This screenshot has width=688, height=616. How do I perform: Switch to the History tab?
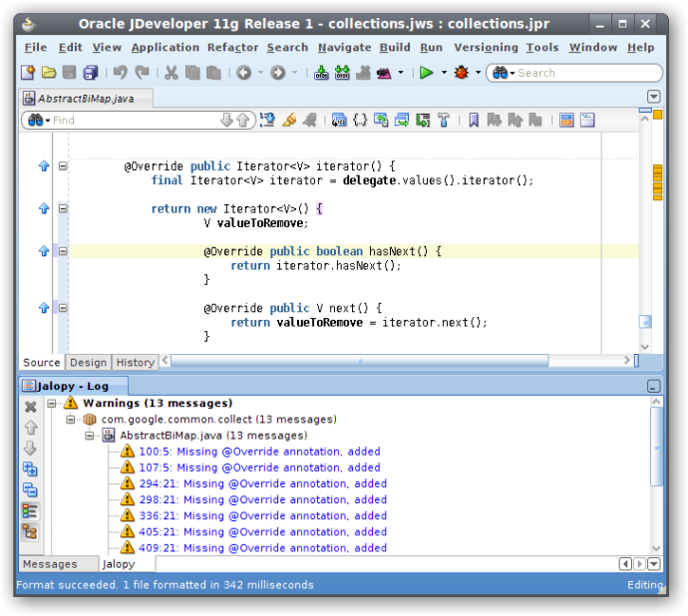point(136,363)
